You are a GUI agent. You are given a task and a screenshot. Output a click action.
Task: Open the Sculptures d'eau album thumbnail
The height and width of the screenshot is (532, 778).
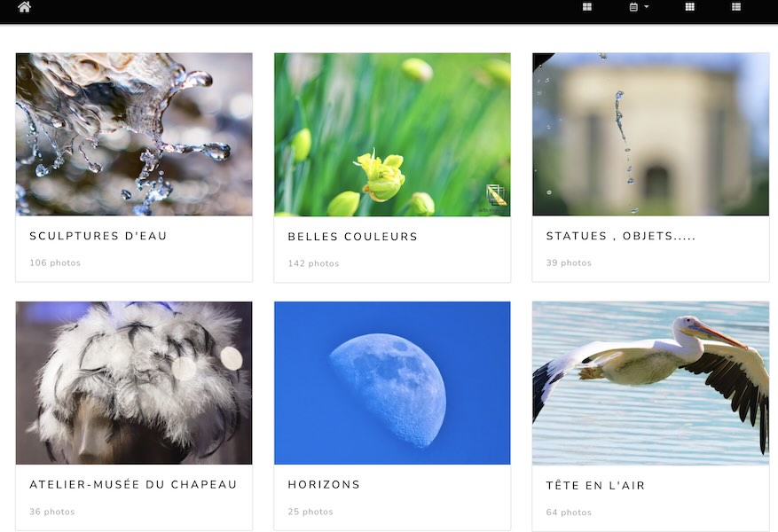pos(134,134)
